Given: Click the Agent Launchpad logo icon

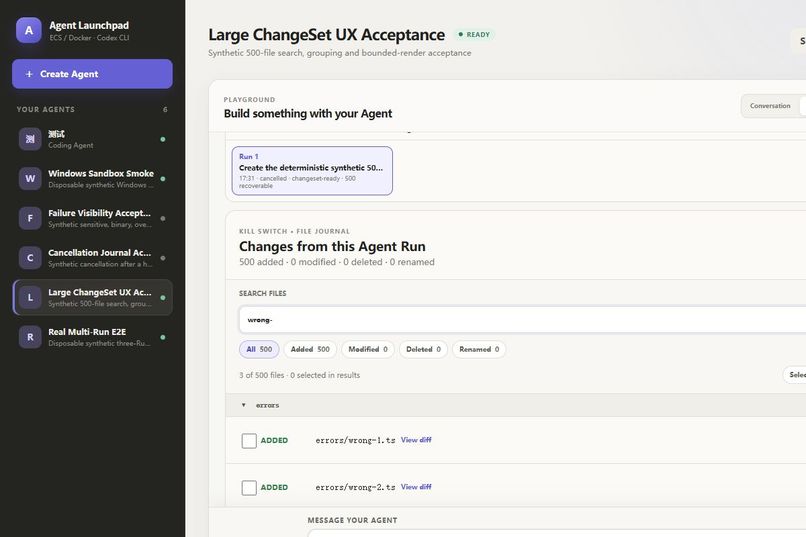Looking at the screenshot, I should [29, 30].
